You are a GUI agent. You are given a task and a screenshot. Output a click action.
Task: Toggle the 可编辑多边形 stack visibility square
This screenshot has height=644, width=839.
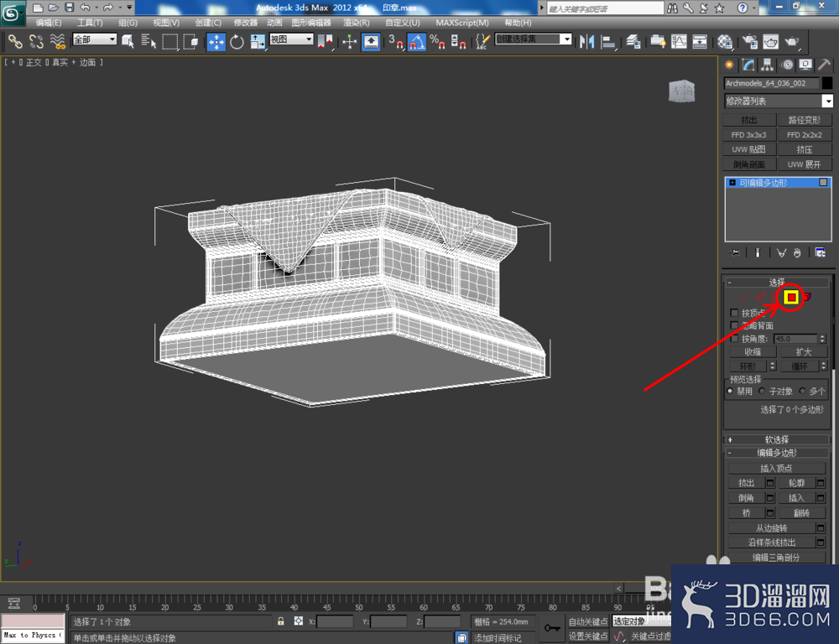point(823,183)
